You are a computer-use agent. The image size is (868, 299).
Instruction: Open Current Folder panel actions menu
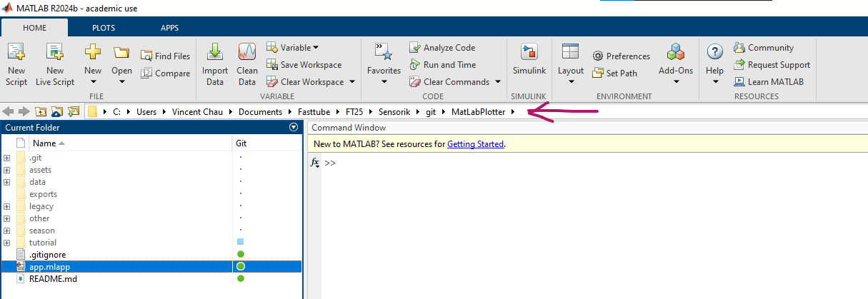click(x=293, y=128)
